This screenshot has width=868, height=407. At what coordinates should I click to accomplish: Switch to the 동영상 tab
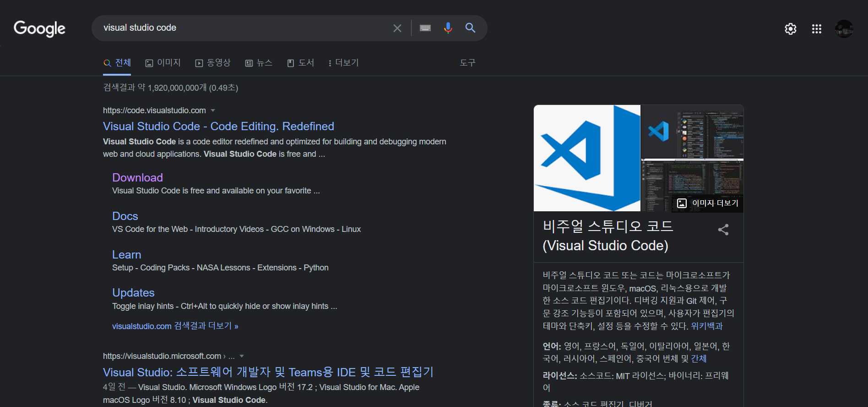[x=213, y=63]
